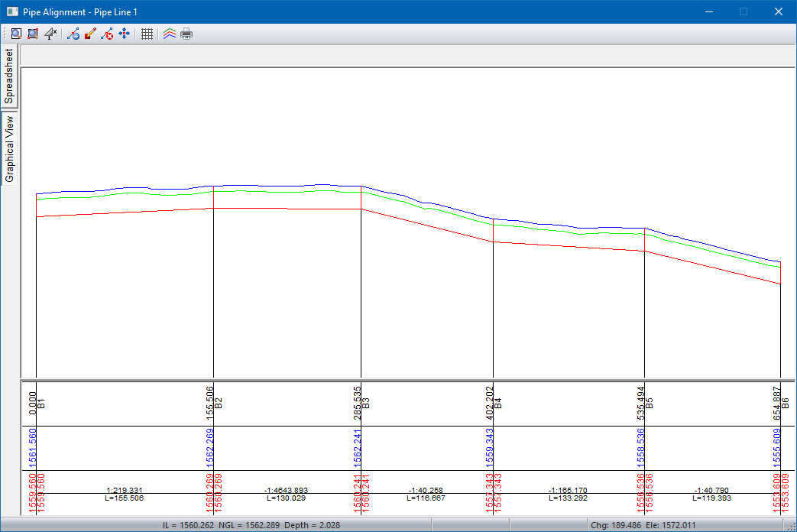Select the add pipe point tool

(x=73, y=34)
